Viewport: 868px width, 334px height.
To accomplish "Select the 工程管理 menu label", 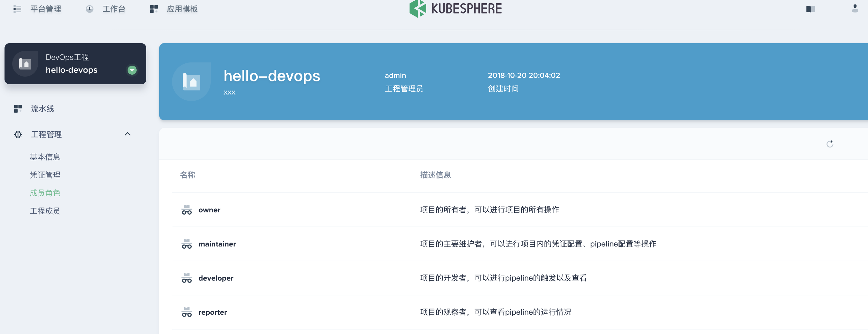I will (x=46, y=135).
